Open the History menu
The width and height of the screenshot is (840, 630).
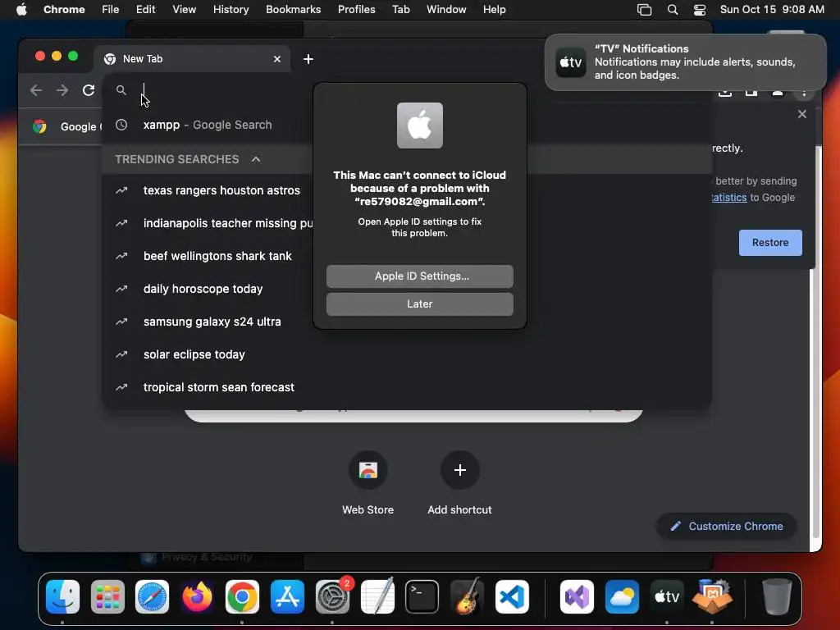tap(231, 10)
